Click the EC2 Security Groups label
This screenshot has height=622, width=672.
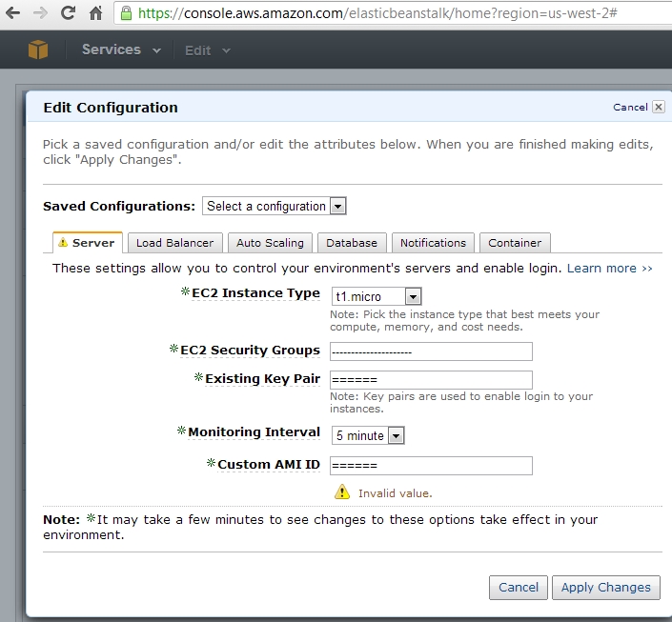point(251,350)
